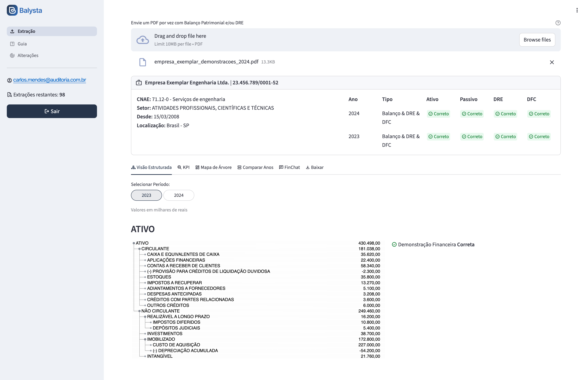
Task: Open the three-dot options menu
Action: 577,10
